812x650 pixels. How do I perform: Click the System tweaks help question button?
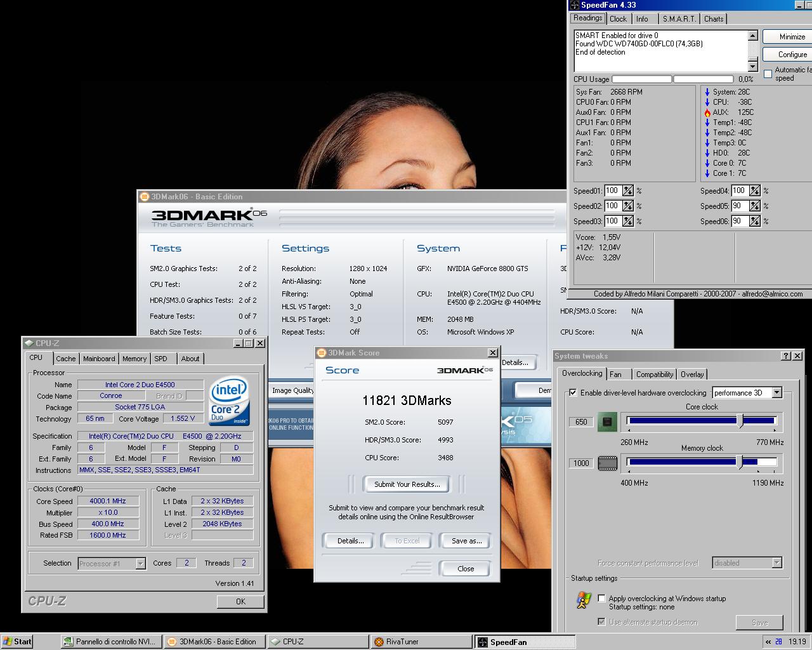(786, 356)
